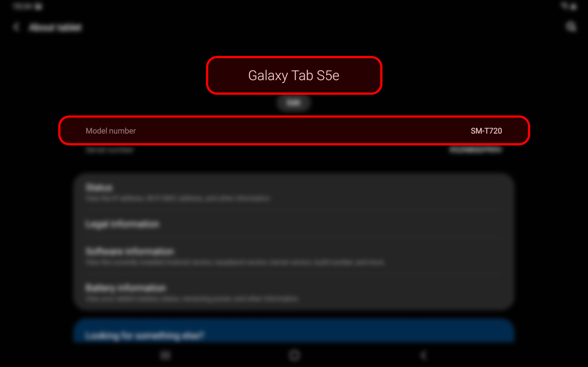
Task: Open Battery information
Action: pos(294,293)
